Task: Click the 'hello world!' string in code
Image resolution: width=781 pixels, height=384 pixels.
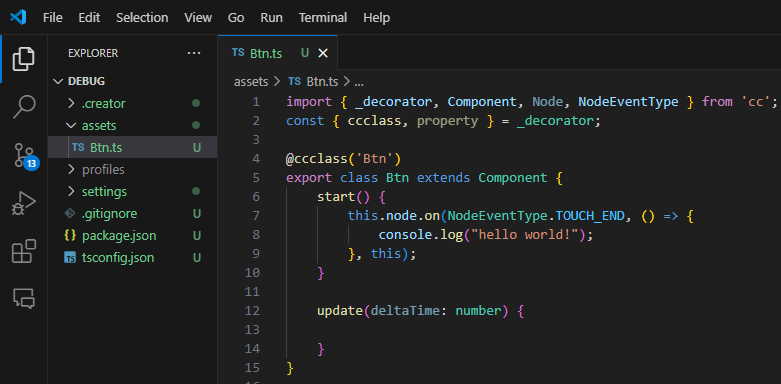Action: [524, 235]
